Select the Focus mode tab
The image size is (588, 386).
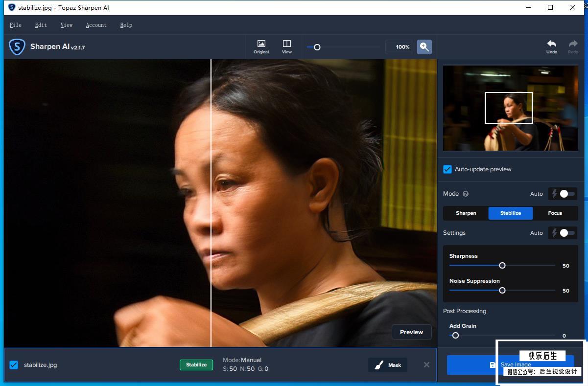click(555, 213)
